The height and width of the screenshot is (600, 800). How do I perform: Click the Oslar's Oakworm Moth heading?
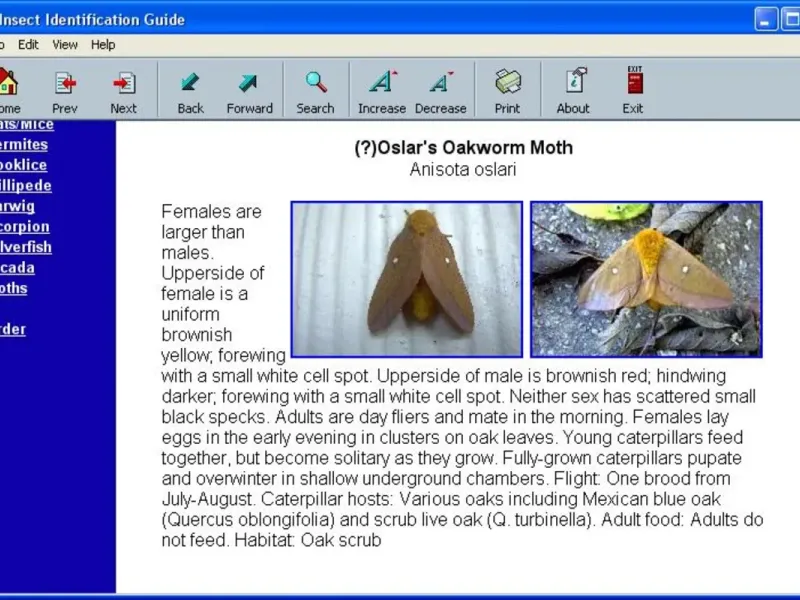(463, 147)
